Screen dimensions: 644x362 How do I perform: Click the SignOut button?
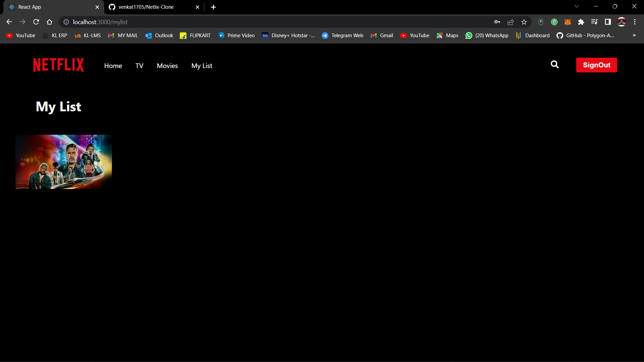[x=596, y=65]
